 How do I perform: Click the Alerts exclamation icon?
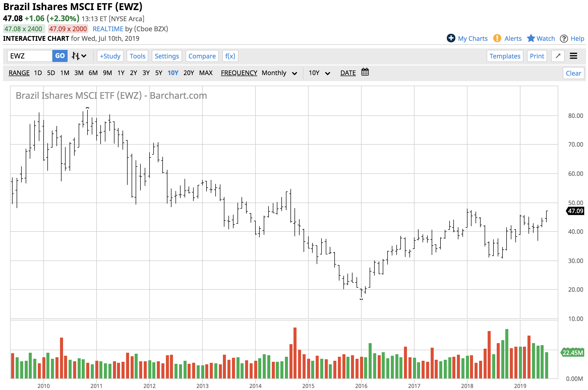point(497,38)
